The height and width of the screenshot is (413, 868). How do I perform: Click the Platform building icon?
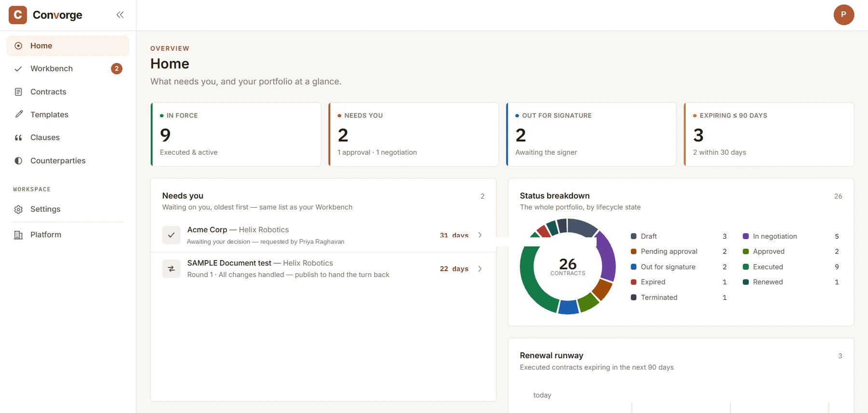click(18, 235)
